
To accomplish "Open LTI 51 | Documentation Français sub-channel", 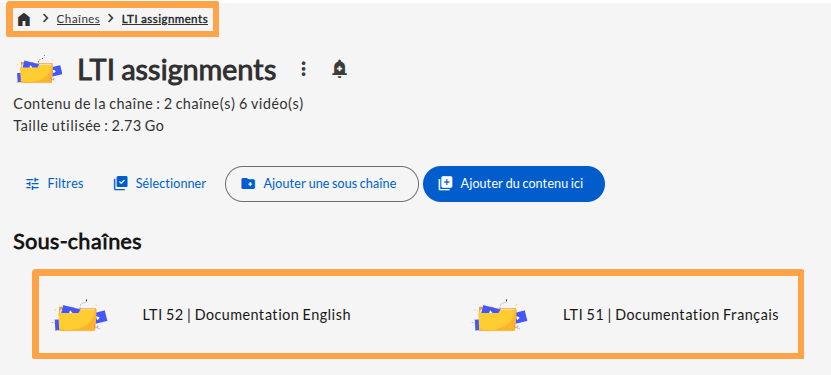I will [x=670, y=315].
